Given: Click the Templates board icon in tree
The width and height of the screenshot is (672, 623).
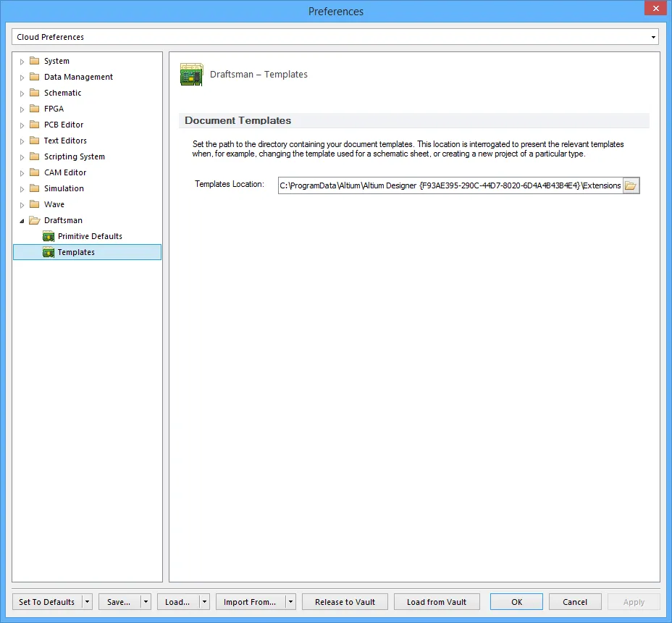Looking at the screenshot, I should [x=49, y=252].
